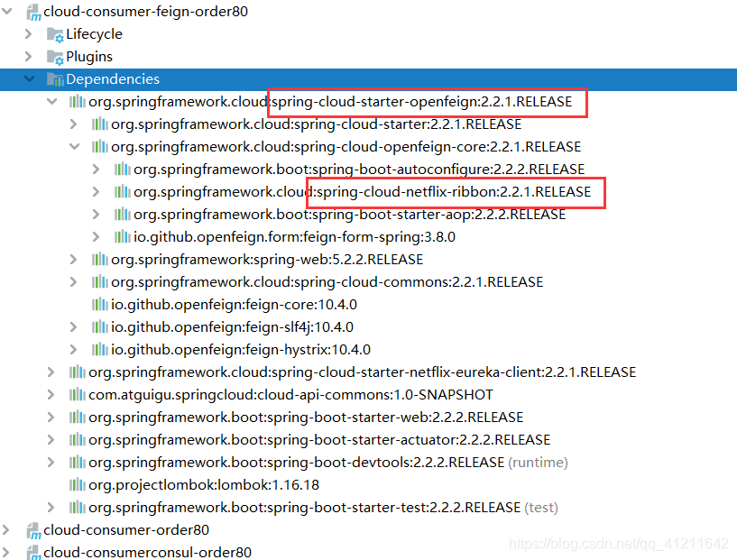Expand spring-cloud-starter:2.2.1.RELEASE node

click(73, 124)
